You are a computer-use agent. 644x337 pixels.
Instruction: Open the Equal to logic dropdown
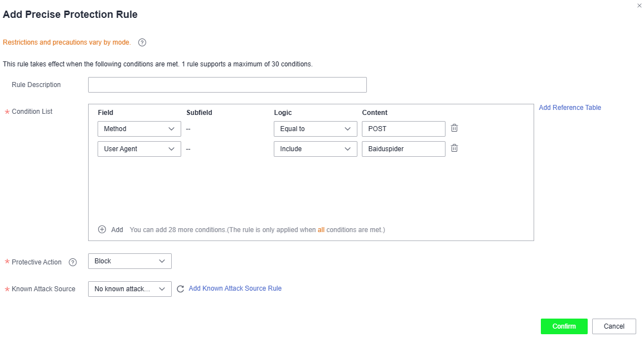coord(316,129)
